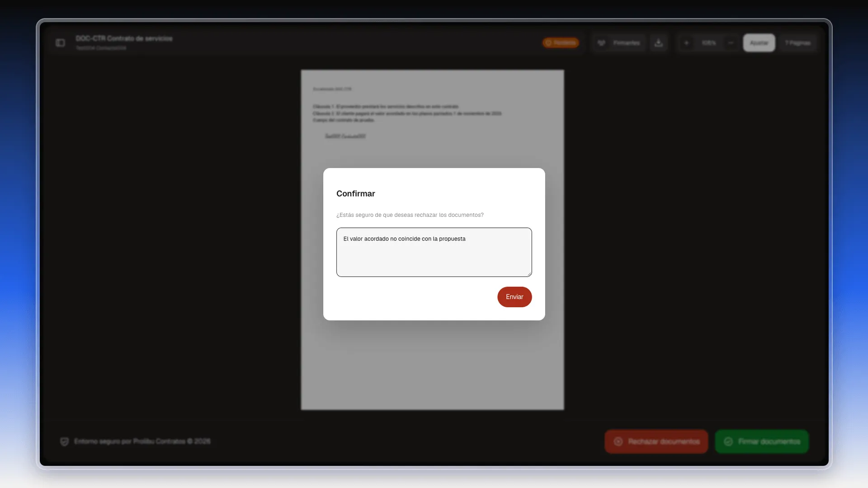Screen dimensions: 868x488
Task: Click the green Firmar documentos button
Action: [x=762, y=441]
